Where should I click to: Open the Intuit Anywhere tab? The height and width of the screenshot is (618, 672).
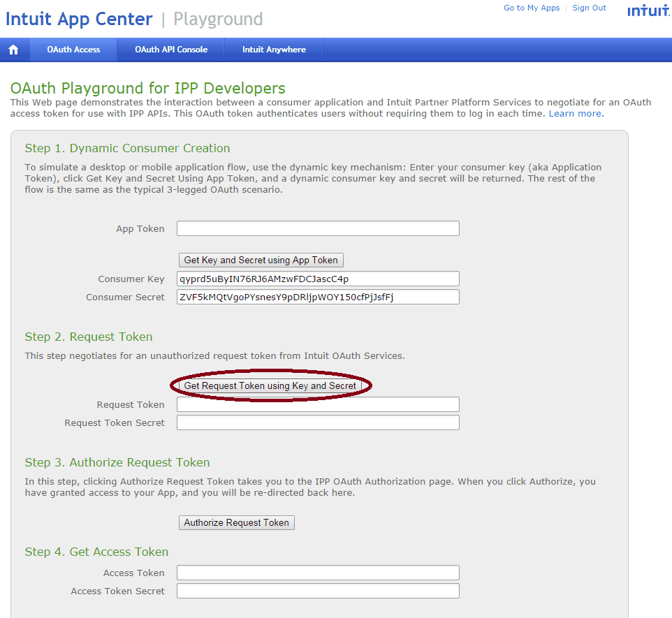pos(274,50)
